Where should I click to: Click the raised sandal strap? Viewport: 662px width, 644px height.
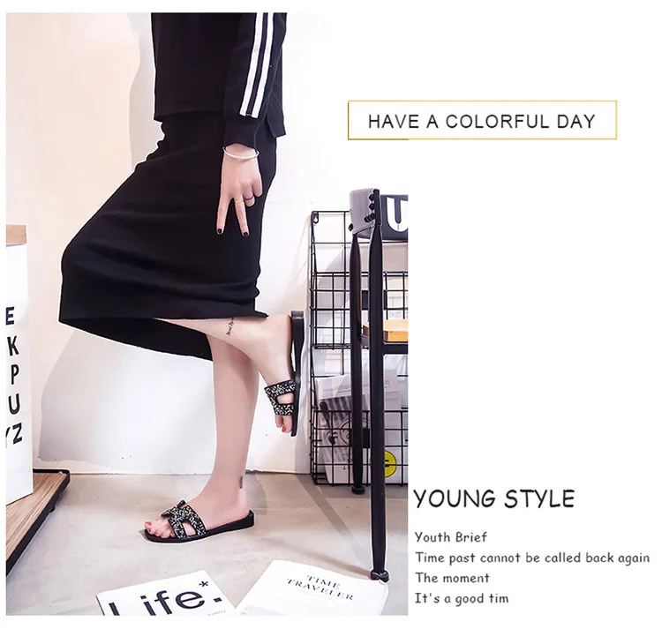[x=281, y=396]
